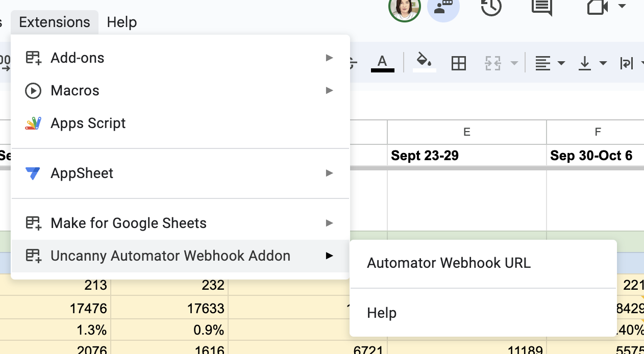Click the horizontal align icon
644x354 pixels.
[543, 63]
